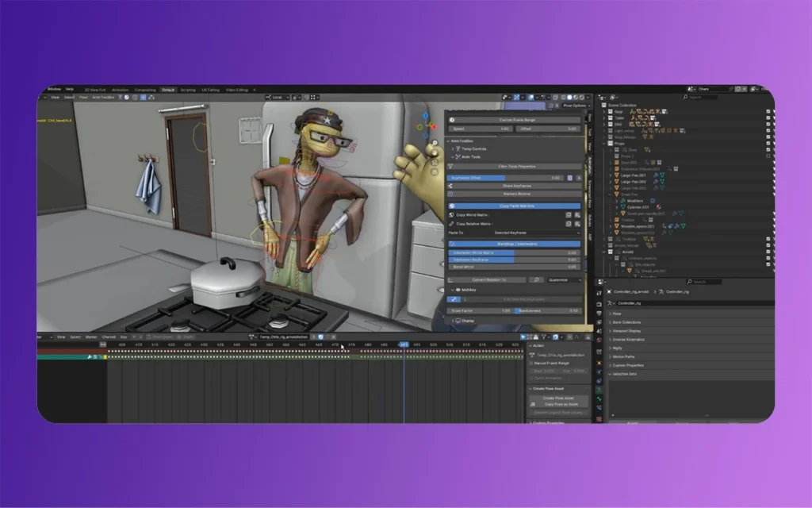Collapse the Multikey section
This screenshot has width=812, height=508.
(453, 290)
